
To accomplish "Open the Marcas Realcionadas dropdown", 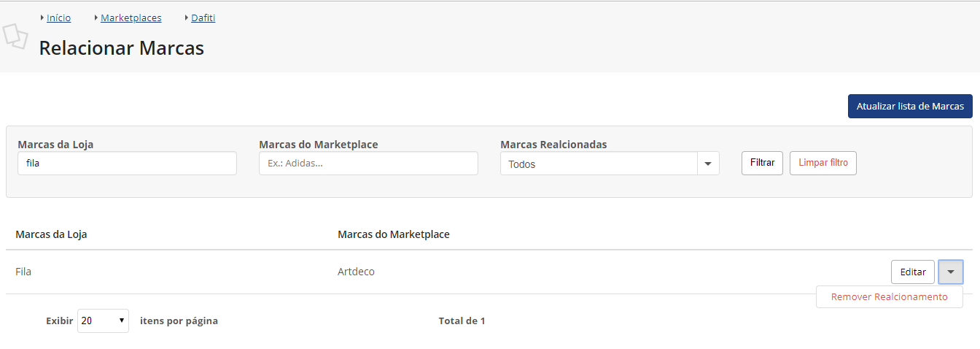I will (610, 164).
